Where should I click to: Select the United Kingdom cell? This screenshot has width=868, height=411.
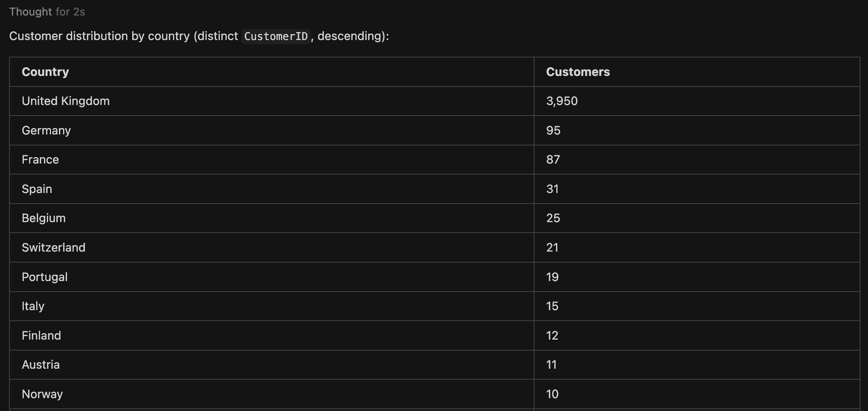coord(66,101)
